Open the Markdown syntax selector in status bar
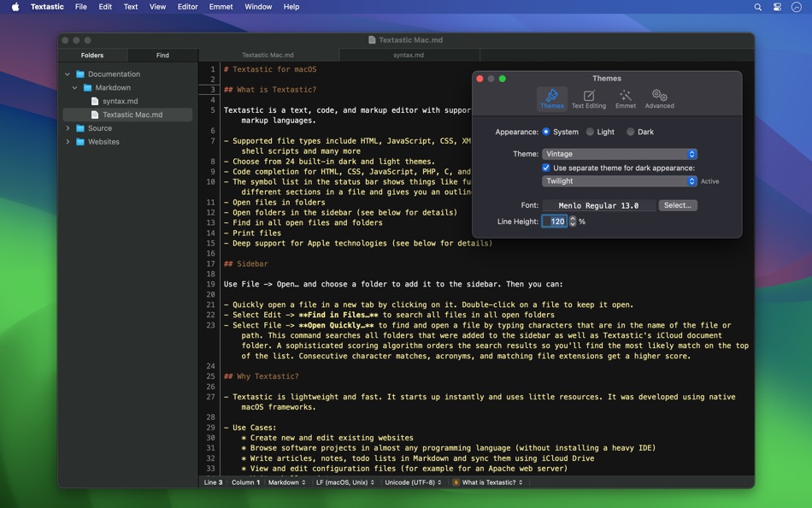Screen dimensions: 812x508 pyautogui.click(x=287, y=482)
